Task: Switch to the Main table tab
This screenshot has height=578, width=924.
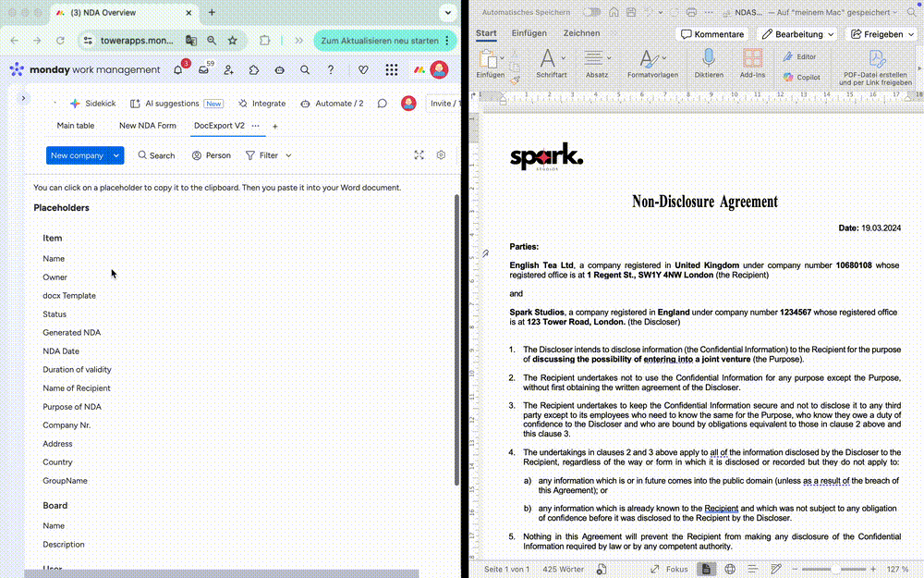Action: pos(75,126)
